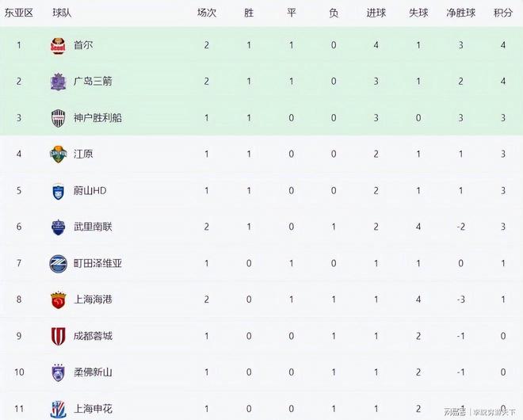
Task: Open the 首尔 team name link
Action: pyautogui.click(x=82, y=45)
